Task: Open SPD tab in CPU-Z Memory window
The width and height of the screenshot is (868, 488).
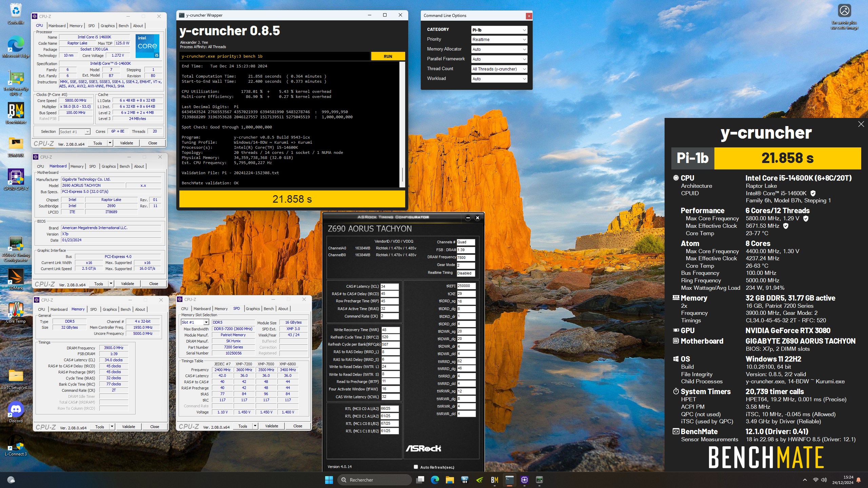Action: [94, 309]
